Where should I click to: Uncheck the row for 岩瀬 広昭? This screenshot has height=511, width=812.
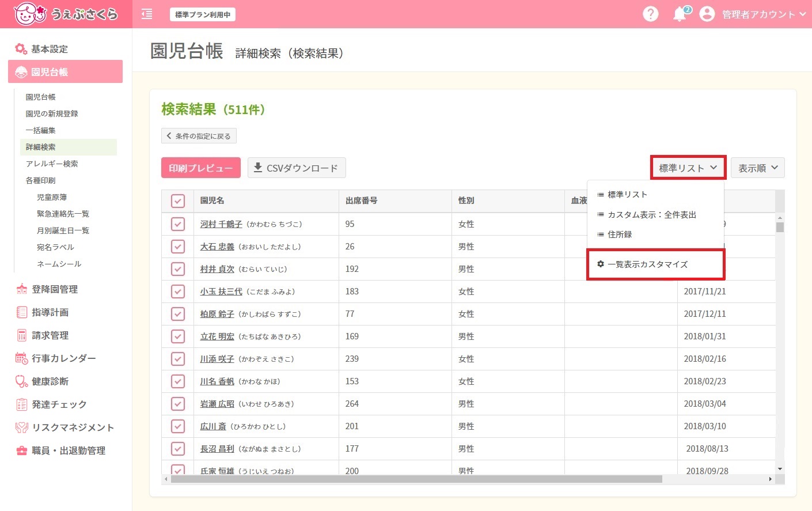(x=178, y=404)
